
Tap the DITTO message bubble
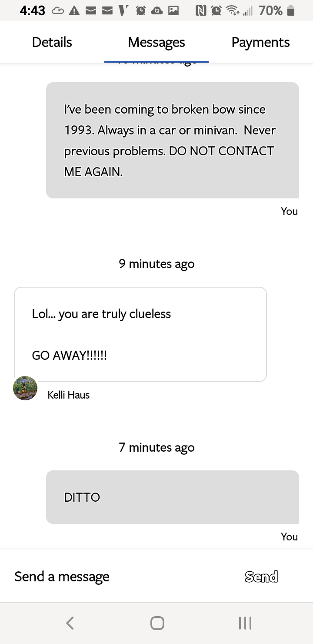(x=172, y=497)
